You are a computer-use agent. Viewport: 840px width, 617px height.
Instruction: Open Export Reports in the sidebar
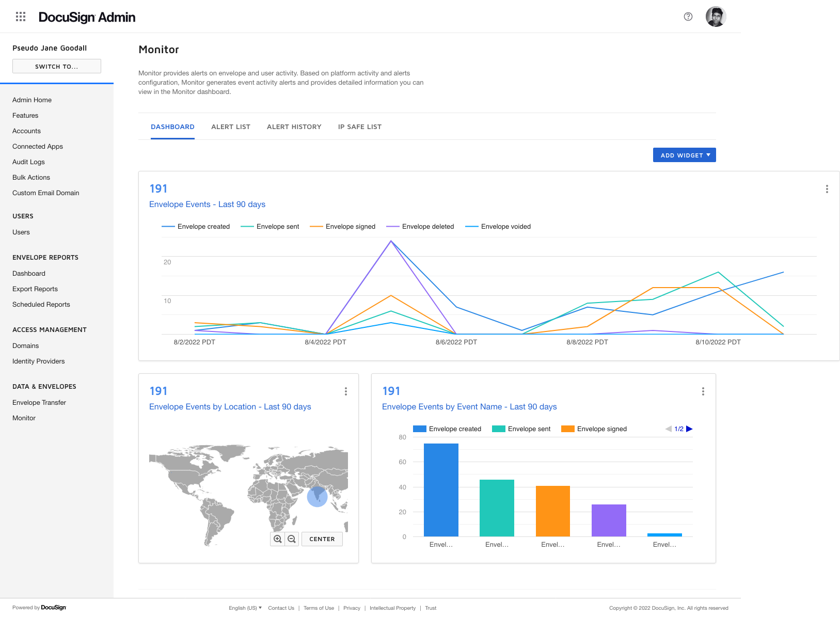click(35, 289)
